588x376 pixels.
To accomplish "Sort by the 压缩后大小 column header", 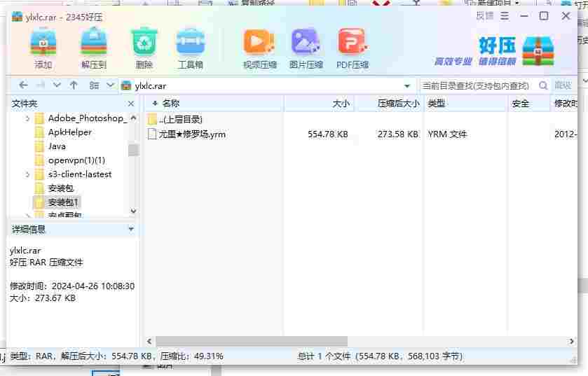I will pos(389,104).
